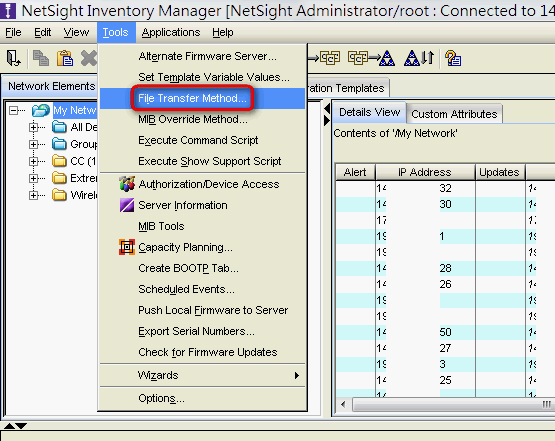
Task: Click the My Network globe folder icon
Action: coord(41,110)
